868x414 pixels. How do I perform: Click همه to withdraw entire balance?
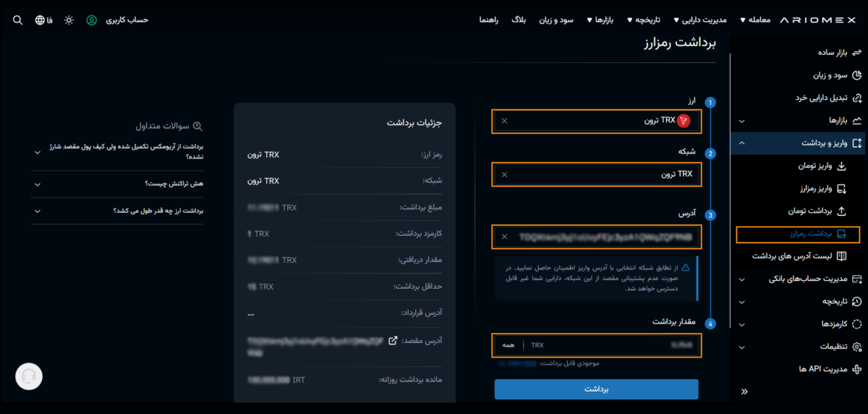[508, 345]
